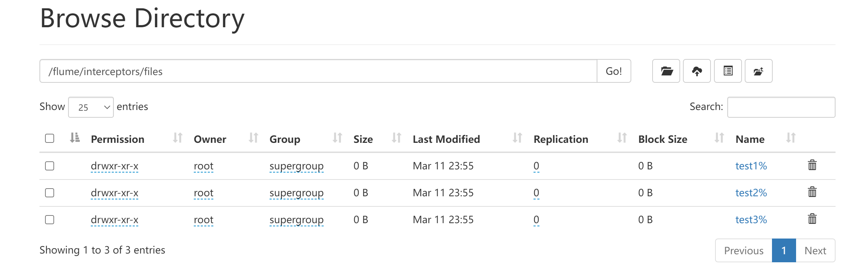Click the Permission column header text
This screenshot has height=271, width=868.
click(x=118, y=139)
